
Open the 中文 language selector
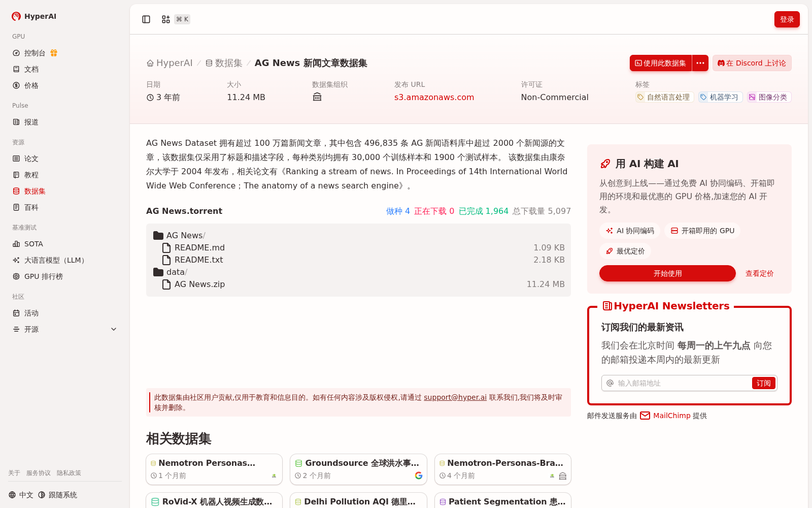coord(21,495)
